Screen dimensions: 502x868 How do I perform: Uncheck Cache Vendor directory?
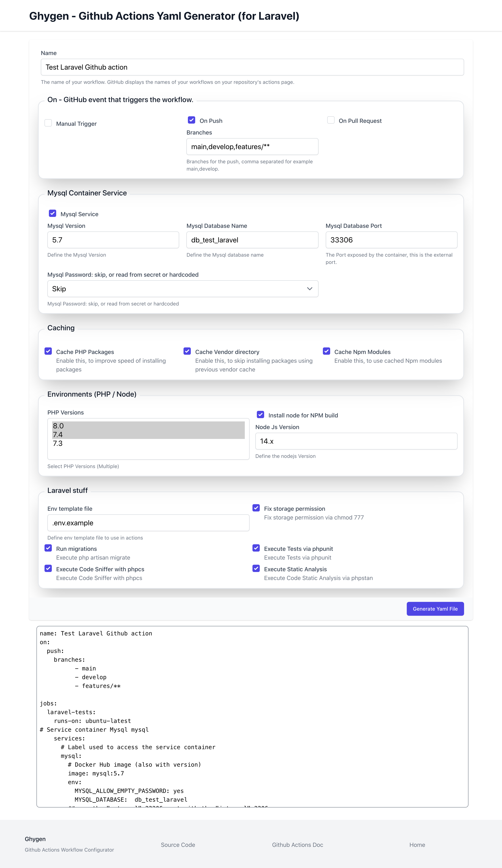[187, 351]
